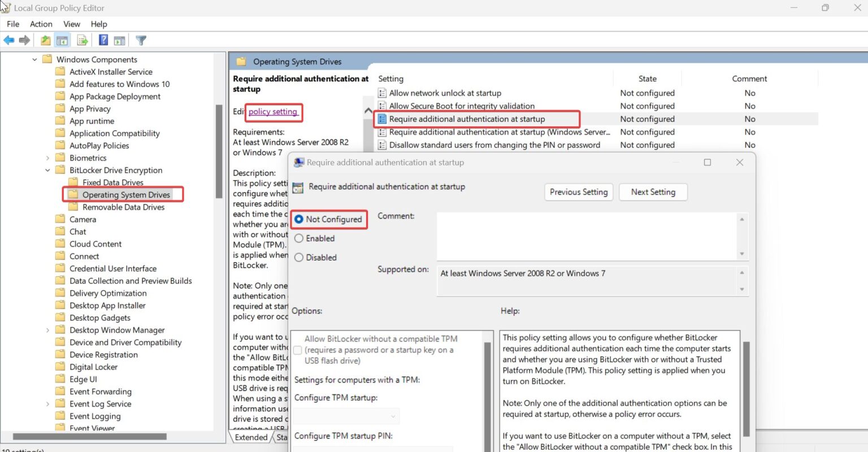Click the Up One Level folder icon
The height and width of the screenshot is (452, 868).
45,40
